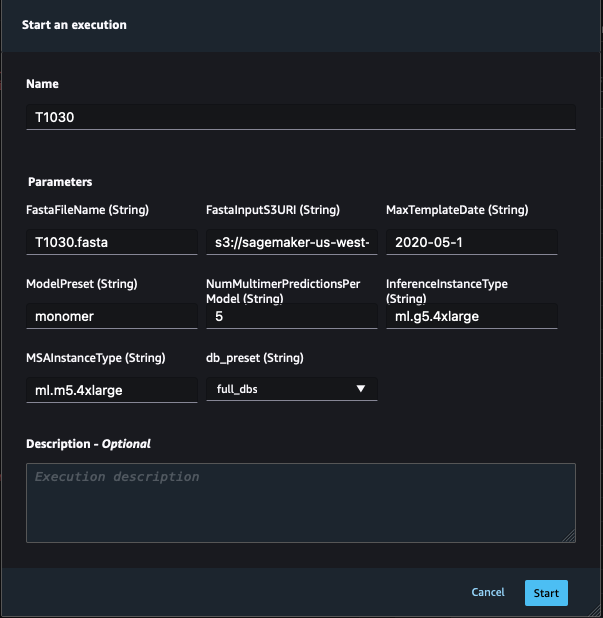Click the dialog corner resize grip
The image size is (603, 618).
594,610
